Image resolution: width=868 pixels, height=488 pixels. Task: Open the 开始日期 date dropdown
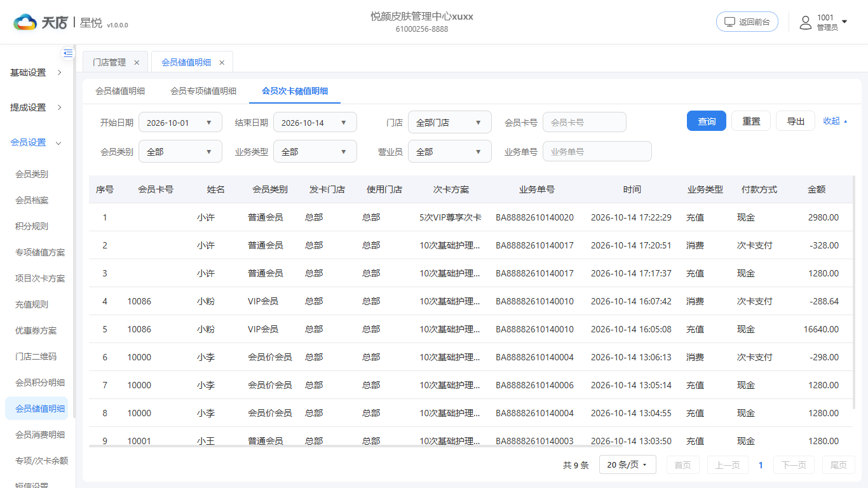pyautogui.click(x=180, y=123)
